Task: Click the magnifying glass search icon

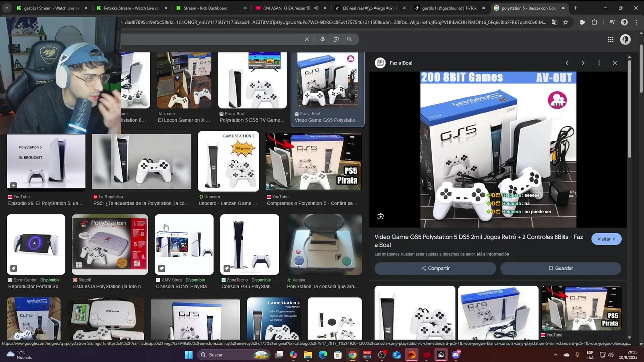Action: pyautogui.click(x=349, y=39)
